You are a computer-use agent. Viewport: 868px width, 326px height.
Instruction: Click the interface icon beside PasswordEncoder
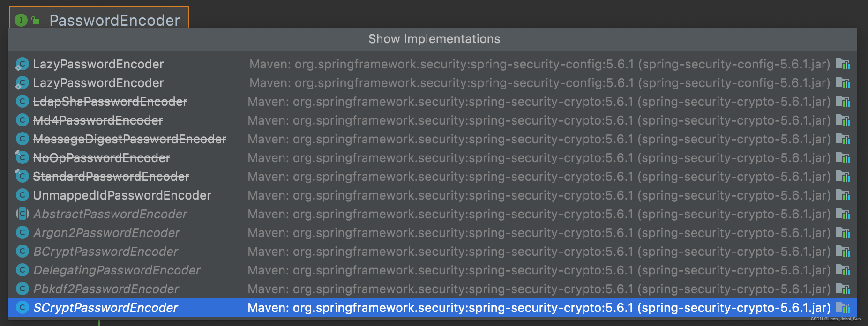[21, 19]
